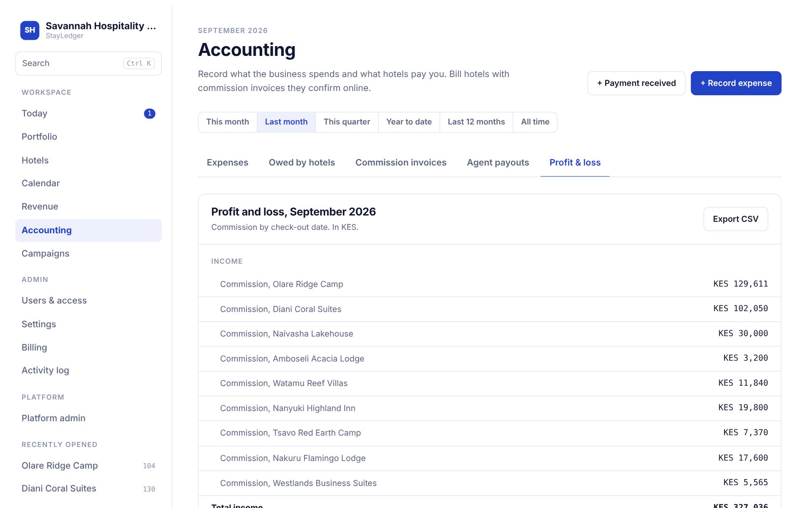
Task: Open the Owed by hotels tab
Action: [302, 163]
